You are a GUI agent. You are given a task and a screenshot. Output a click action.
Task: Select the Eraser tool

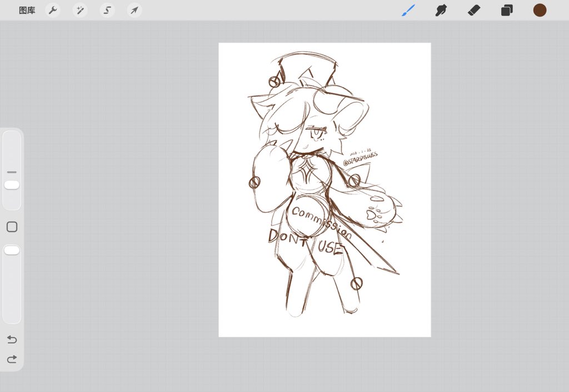474,11
